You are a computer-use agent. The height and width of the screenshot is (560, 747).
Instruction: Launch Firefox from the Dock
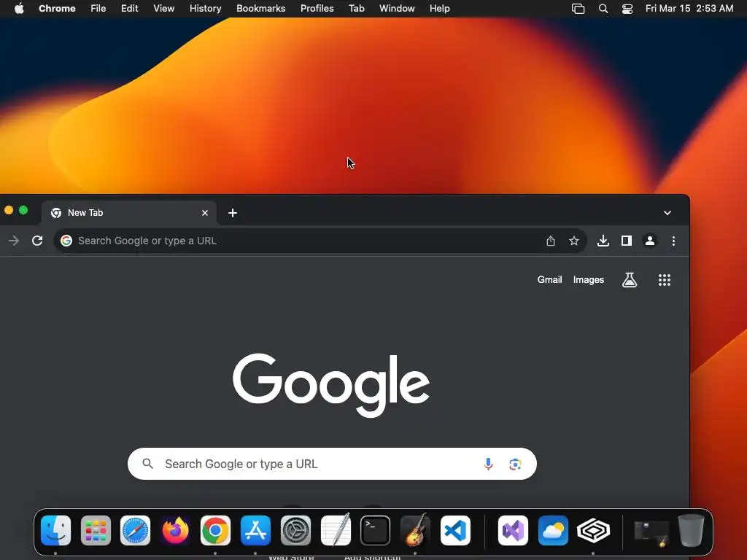pos(175,531)
